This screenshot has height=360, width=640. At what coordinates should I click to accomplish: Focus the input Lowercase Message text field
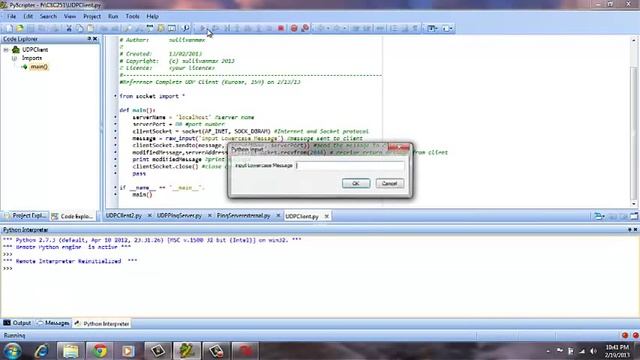coord(350,165)
